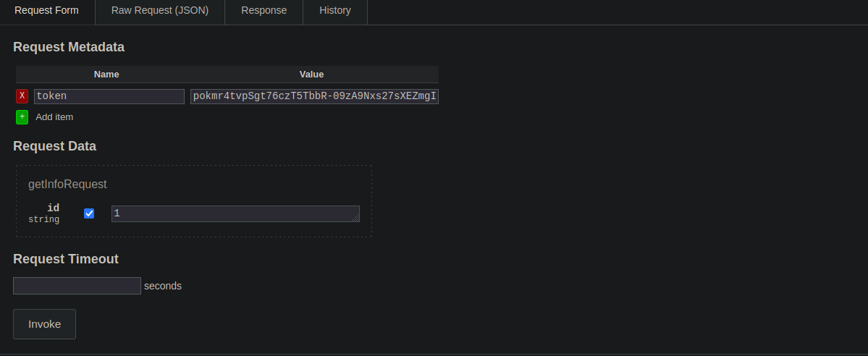
Task: Open the Raw Request (JSON) tab
Action: [160, 11]
